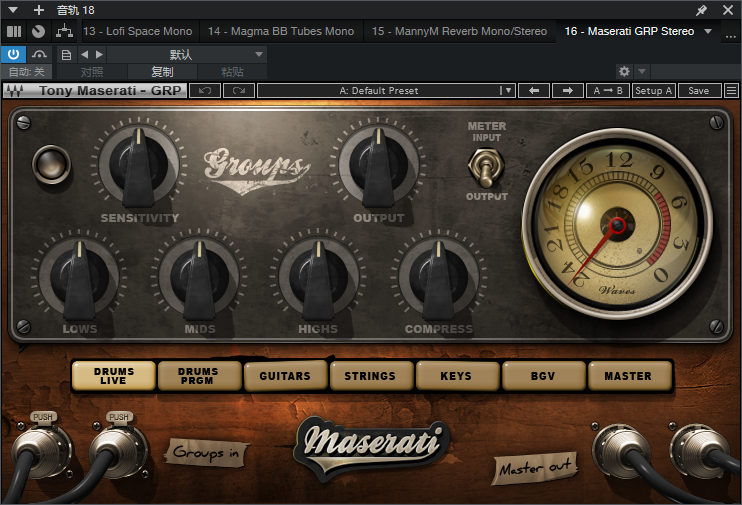Select the KEYS group type

(456, 376)
